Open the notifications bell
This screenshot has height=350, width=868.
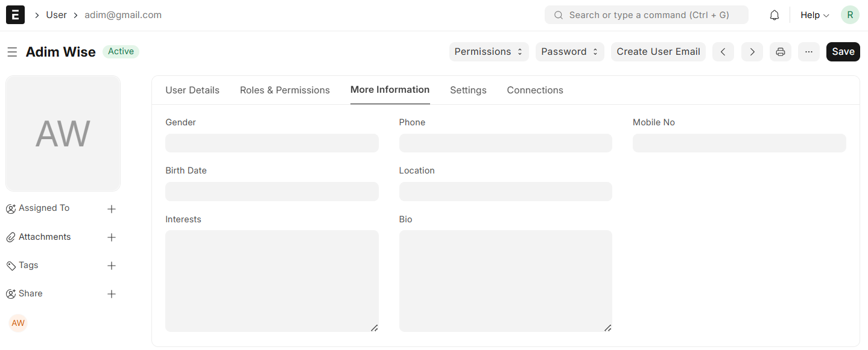pyautogui.click(x=775, y=15)
